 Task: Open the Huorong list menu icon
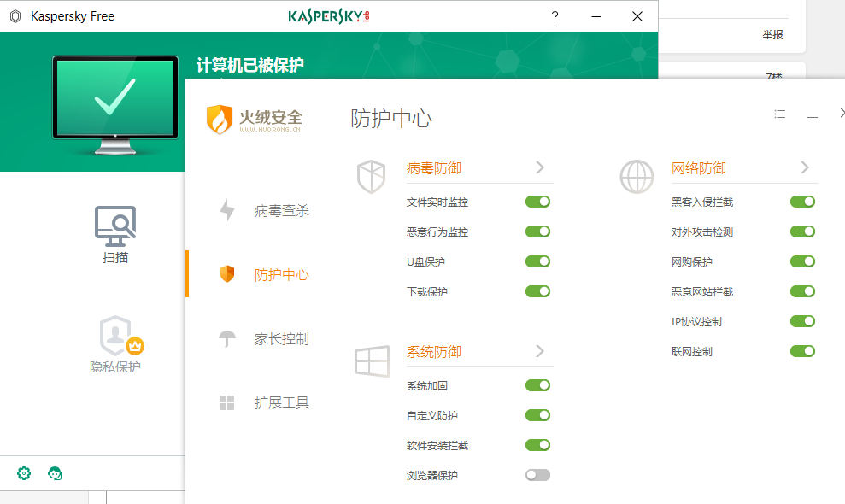tap(779, 114)
